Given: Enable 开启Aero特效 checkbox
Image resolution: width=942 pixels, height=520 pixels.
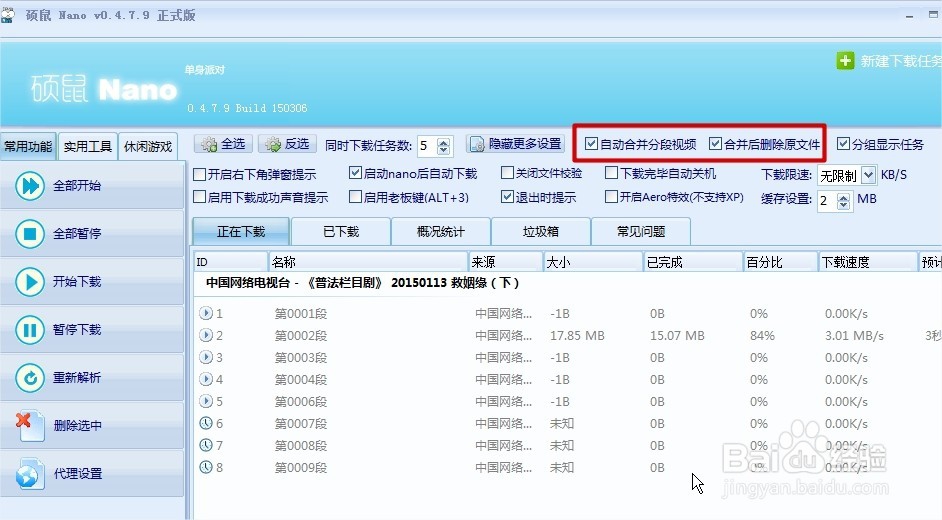Looking at the screenshot, I should coord(612,196).
